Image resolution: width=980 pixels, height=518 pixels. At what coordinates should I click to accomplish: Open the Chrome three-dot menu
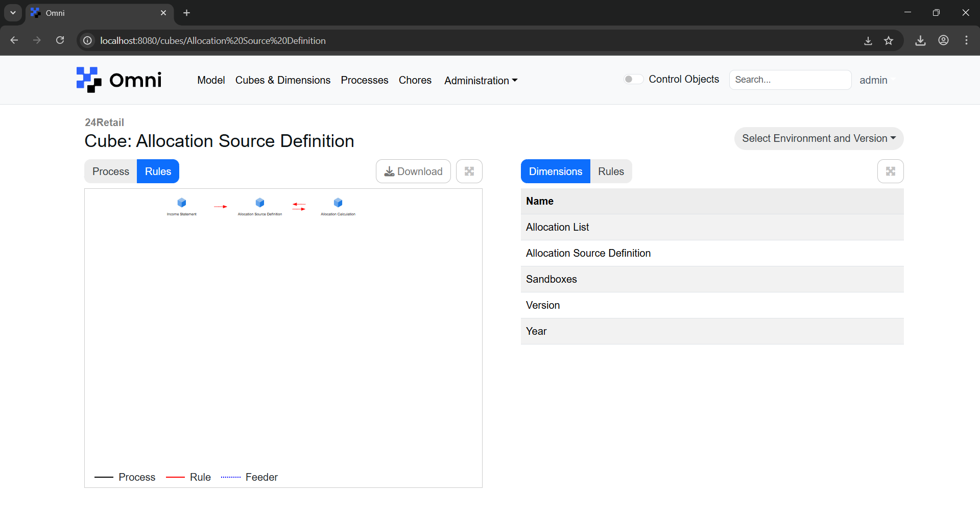966,40
